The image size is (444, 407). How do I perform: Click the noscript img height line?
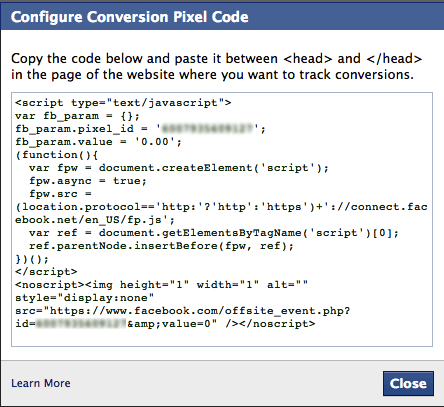(x=161, y=285)
